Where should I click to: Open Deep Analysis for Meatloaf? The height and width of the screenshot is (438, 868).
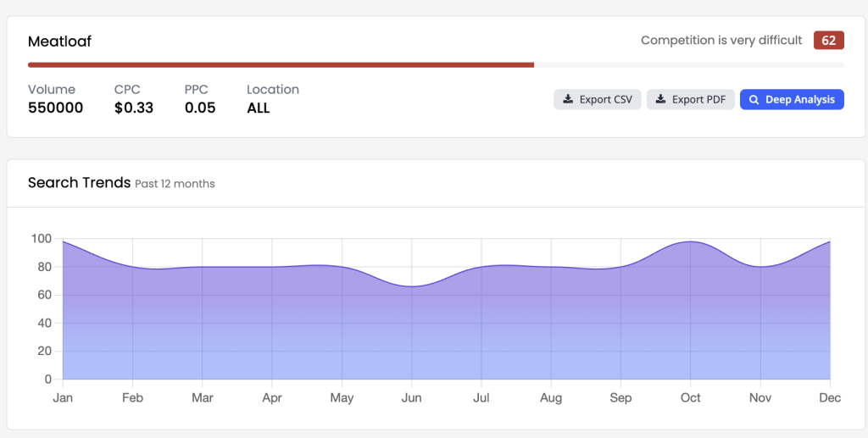[792, 100]
